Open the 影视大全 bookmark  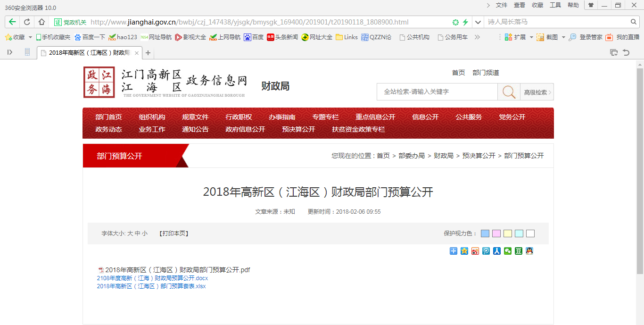coord(190,37)
